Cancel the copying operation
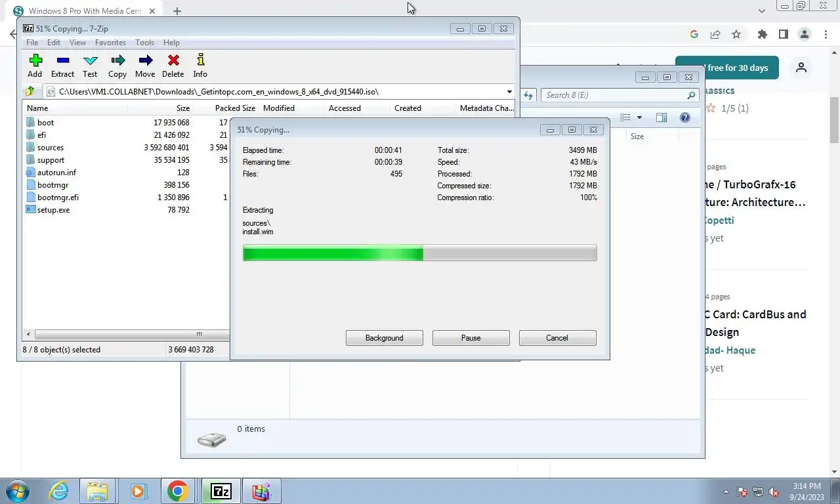 click(x=557, y=338)
